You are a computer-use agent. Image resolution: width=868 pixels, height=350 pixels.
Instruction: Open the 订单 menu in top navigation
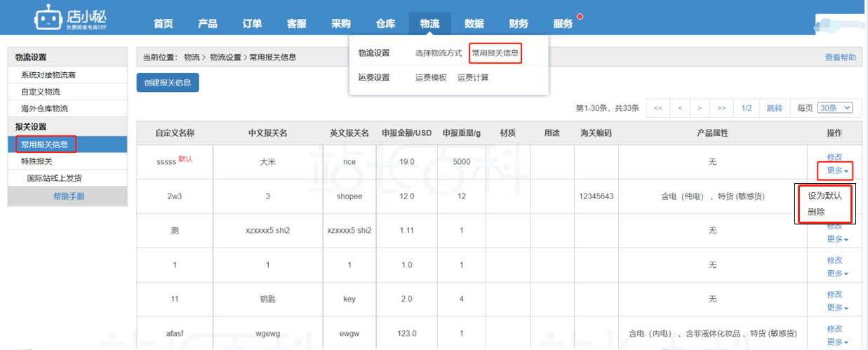(x=252, y=24)
